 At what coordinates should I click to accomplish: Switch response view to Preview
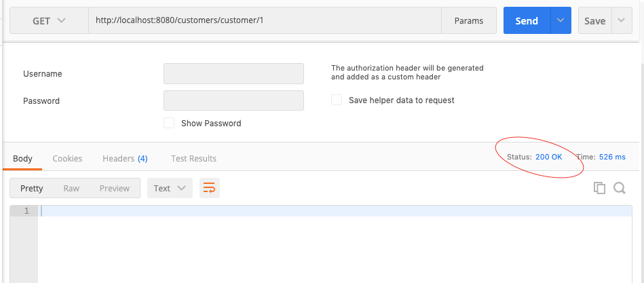pyautogui.click(x=114, y=188)
